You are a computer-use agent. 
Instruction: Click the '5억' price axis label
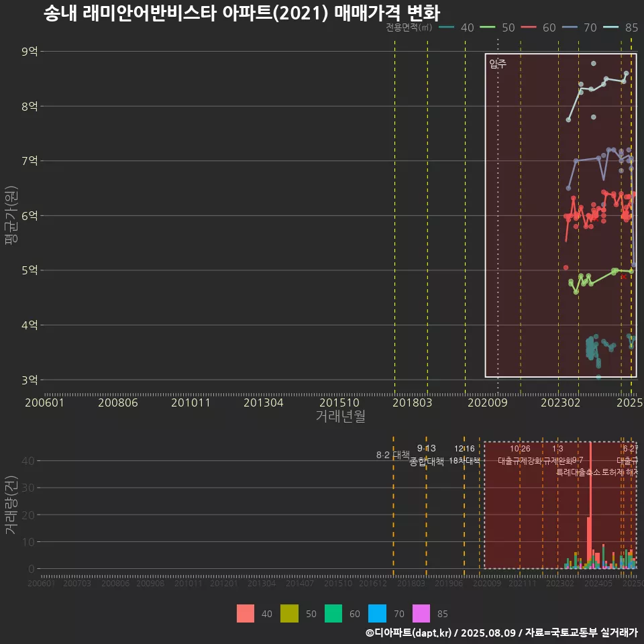pos(30,270)
